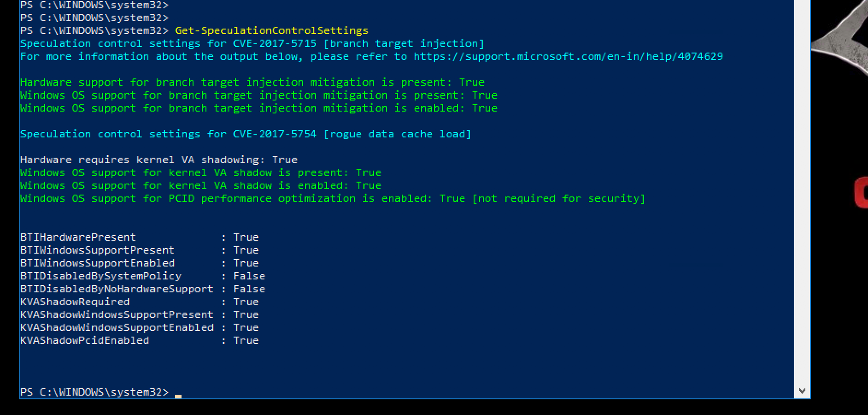Screen dimensions: 868x415
Task: Click the BTIWindowsSupportPresent property name
Action: tap(97, 250)
